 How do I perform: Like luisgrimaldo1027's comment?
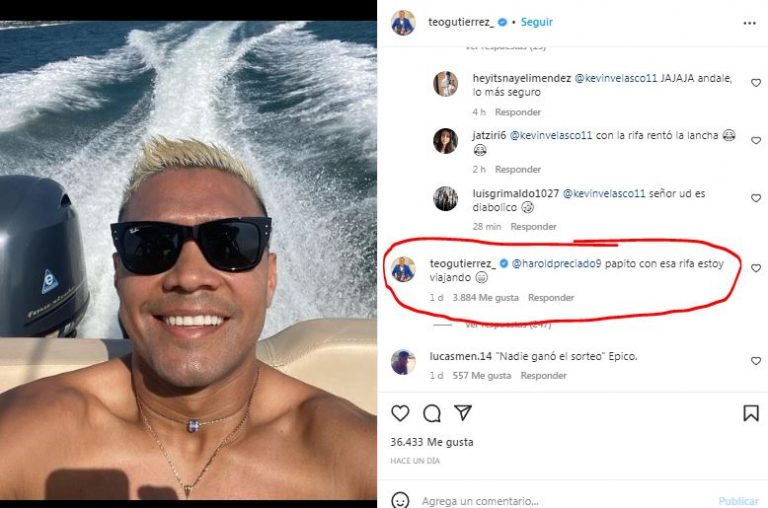[x=756, y=198]
